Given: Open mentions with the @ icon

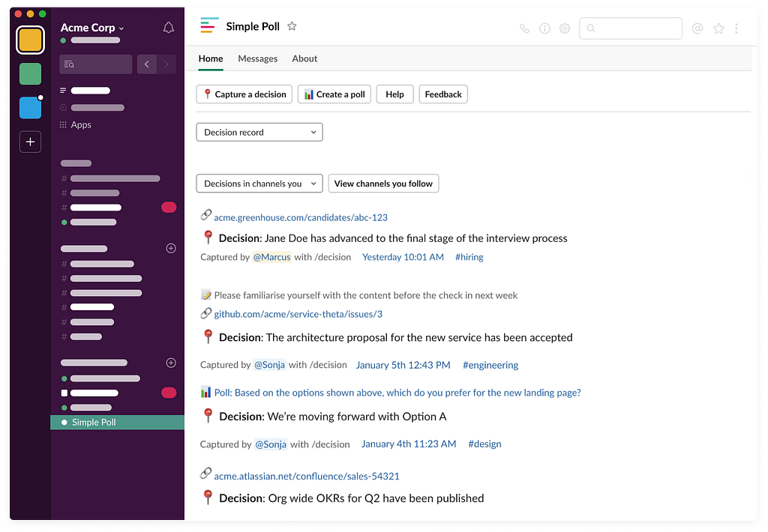Looking at the screenshot, I should (x=697, y=28).
